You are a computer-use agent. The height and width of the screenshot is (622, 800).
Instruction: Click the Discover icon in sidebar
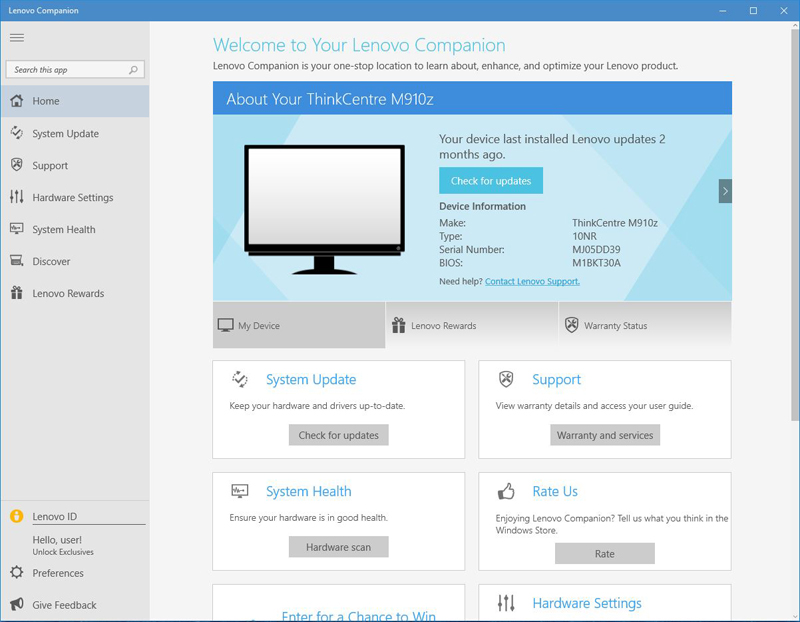point(17,261)
